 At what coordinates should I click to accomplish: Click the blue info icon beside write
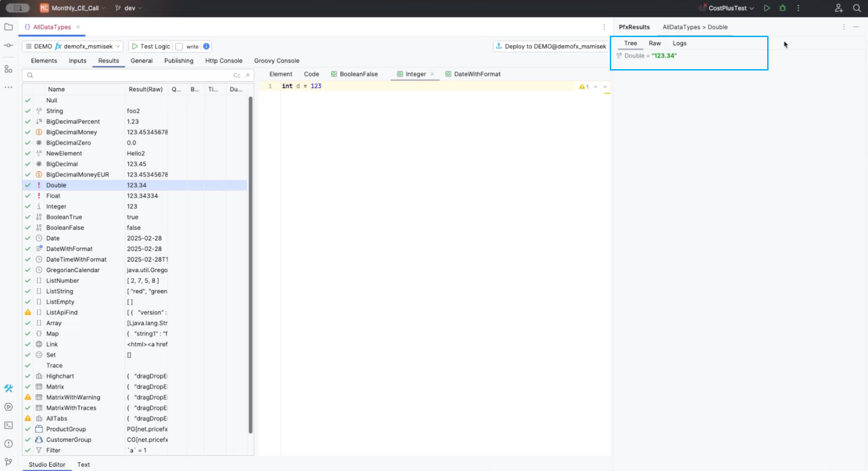pyautogui.click(x=206, y=47)
